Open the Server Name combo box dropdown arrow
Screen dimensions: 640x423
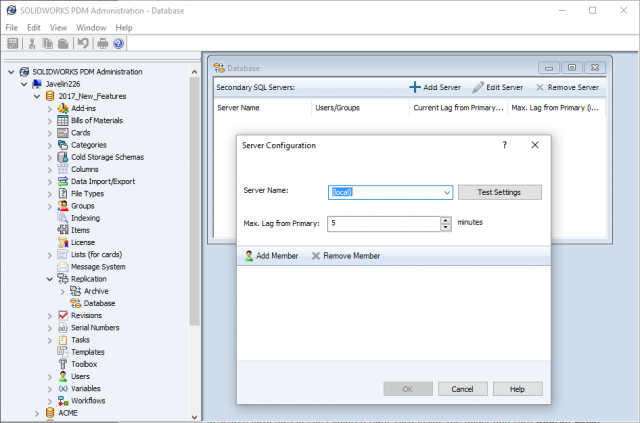click(447, 192)
